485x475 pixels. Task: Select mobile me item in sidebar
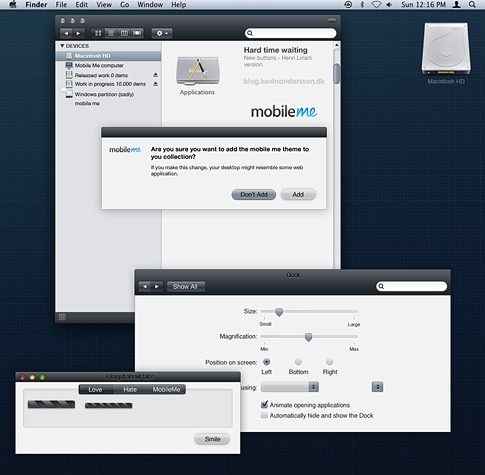[87, 103]
